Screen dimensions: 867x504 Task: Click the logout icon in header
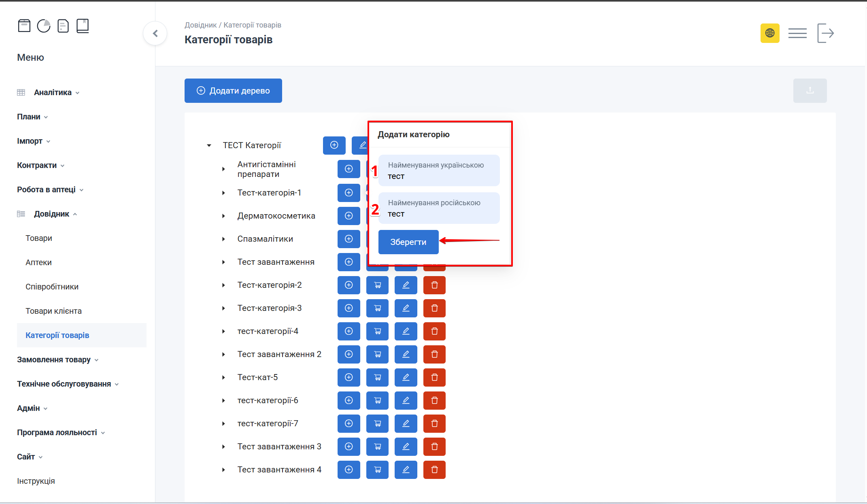(825, 33)
